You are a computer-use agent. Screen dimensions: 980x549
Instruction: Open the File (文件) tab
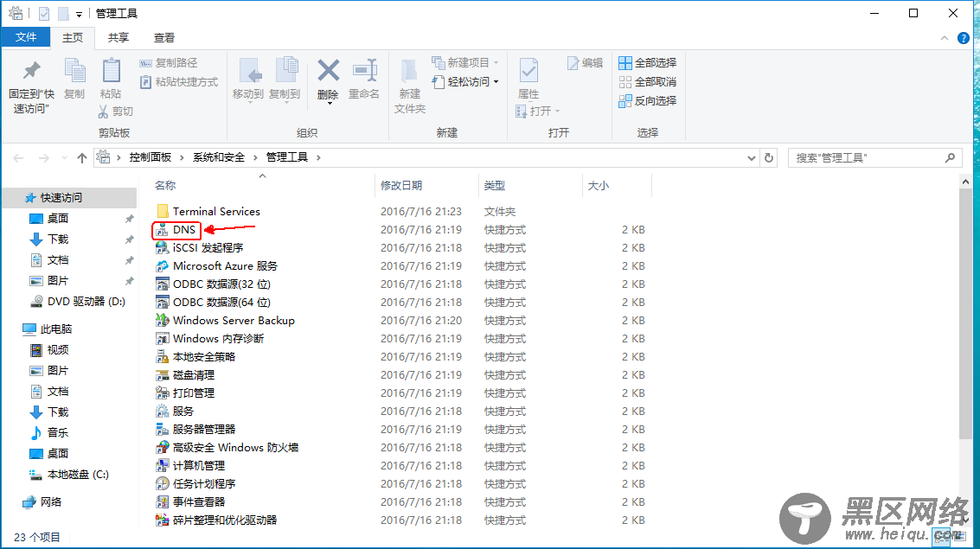[x=26, y=37]
